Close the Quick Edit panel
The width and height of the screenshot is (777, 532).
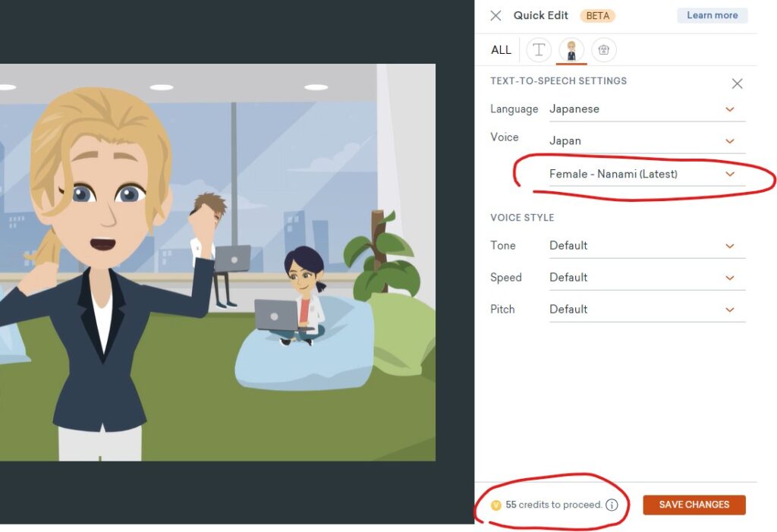click(x=495, y=15)
